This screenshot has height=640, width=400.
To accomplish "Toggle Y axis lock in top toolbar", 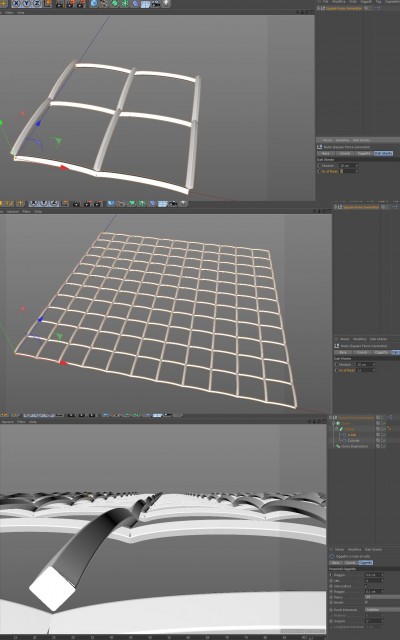I will 27,3.
